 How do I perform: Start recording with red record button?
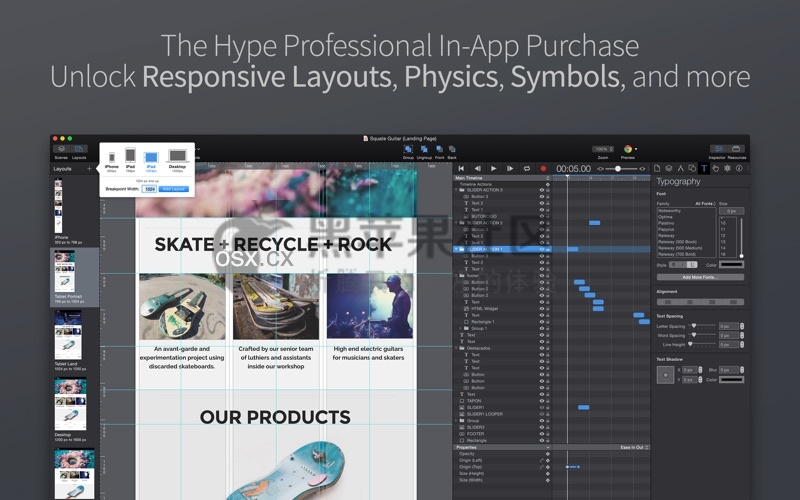(543, 168)
